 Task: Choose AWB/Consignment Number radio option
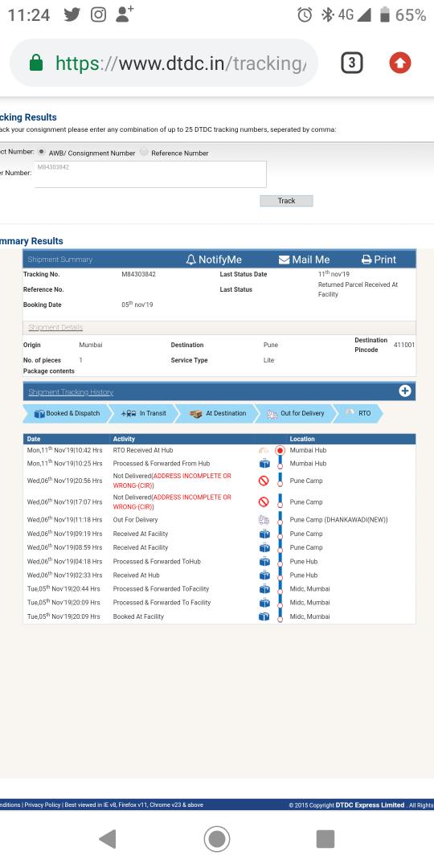[42, 152]
